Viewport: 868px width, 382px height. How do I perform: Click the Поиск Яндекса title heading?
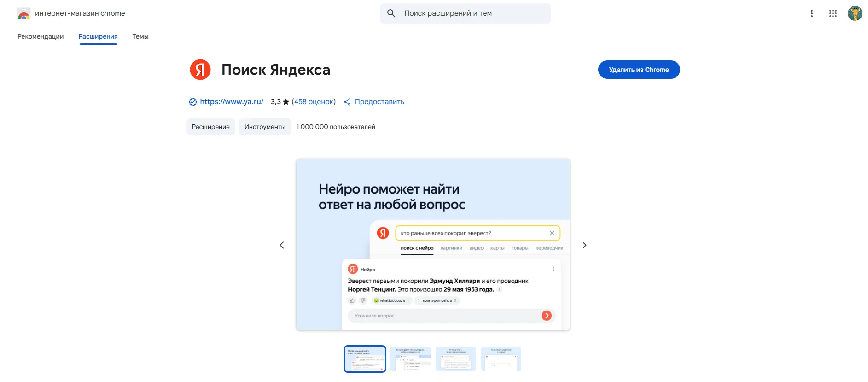tap(276, 70)
